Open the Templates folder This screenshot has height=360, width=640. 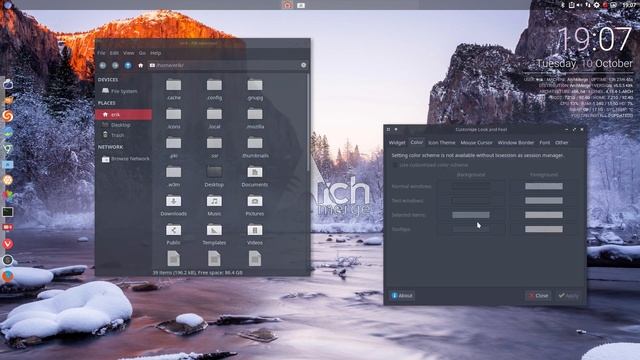(x=214, y=234)
